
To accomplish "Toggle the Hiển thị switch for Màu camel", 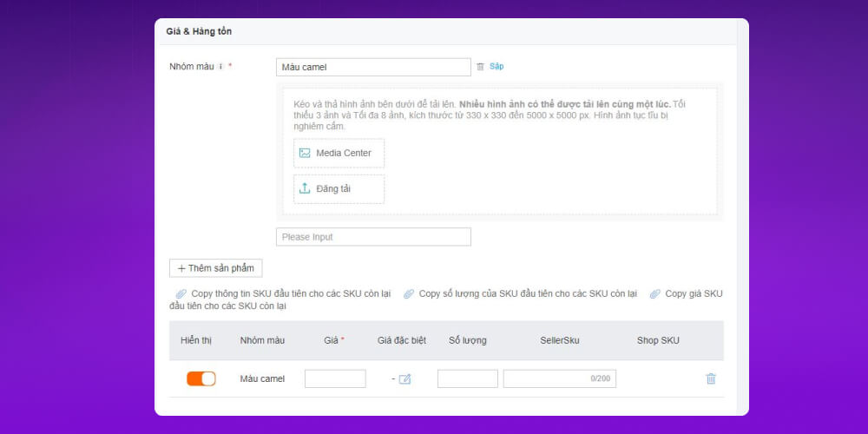I will [x=201, y=378].
